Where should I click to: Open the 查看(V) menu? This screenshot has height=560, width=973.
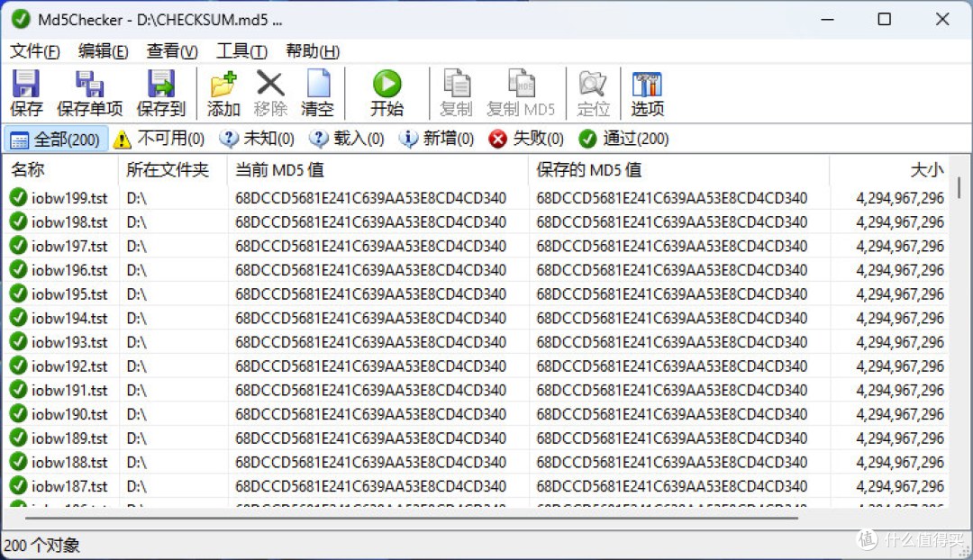tap(172, 50)
